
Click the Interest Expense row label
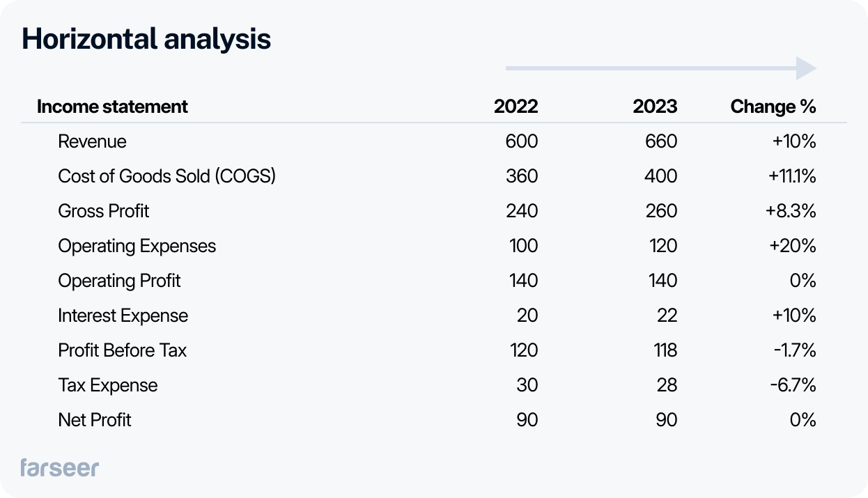point(123,316)
